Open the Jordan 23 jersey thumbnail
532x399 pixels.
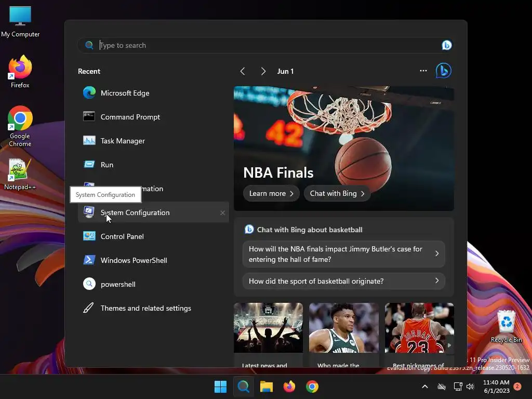(419, 328)
